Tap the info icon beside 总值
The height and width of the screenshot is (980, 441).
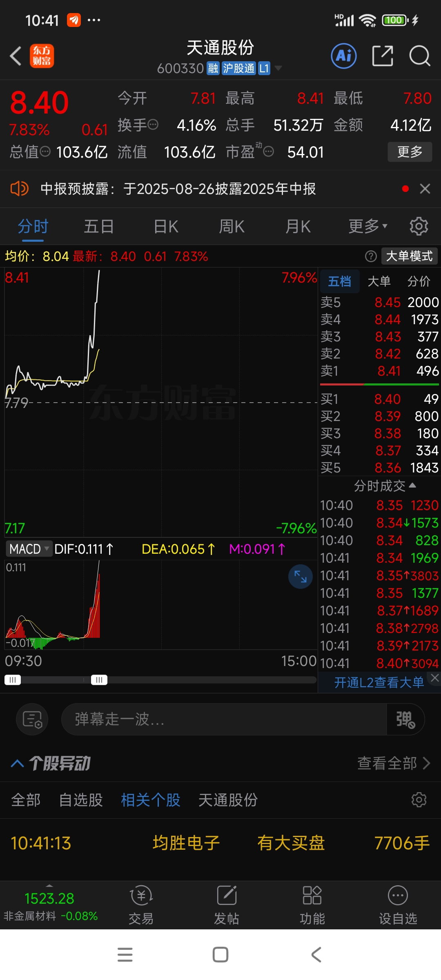coord(45,152)
